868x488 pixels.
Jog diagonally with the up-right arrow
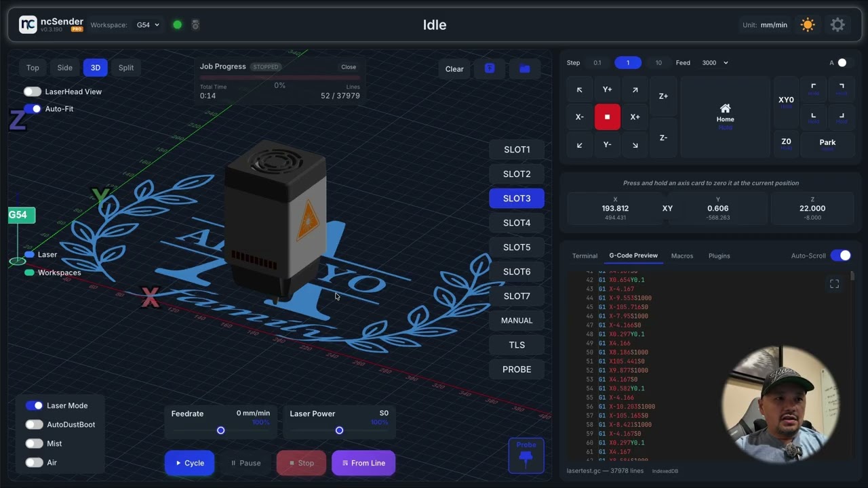click(x=635, y=89)
